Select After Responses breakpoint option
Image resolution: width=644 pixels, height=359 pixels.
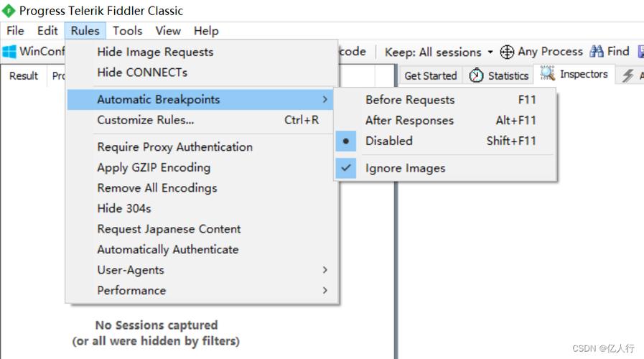pos(445,121)
